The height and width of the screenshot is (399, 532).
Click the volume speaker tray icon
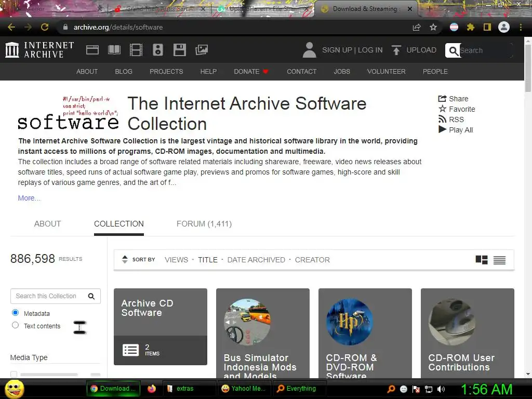[x=441, y=389]
